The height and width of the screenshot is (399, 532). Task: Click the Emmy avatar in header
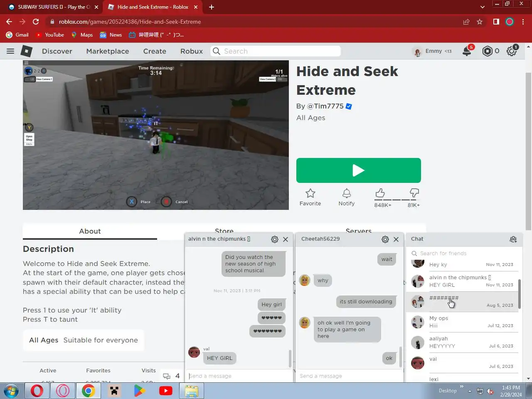(x=417, y=51)
